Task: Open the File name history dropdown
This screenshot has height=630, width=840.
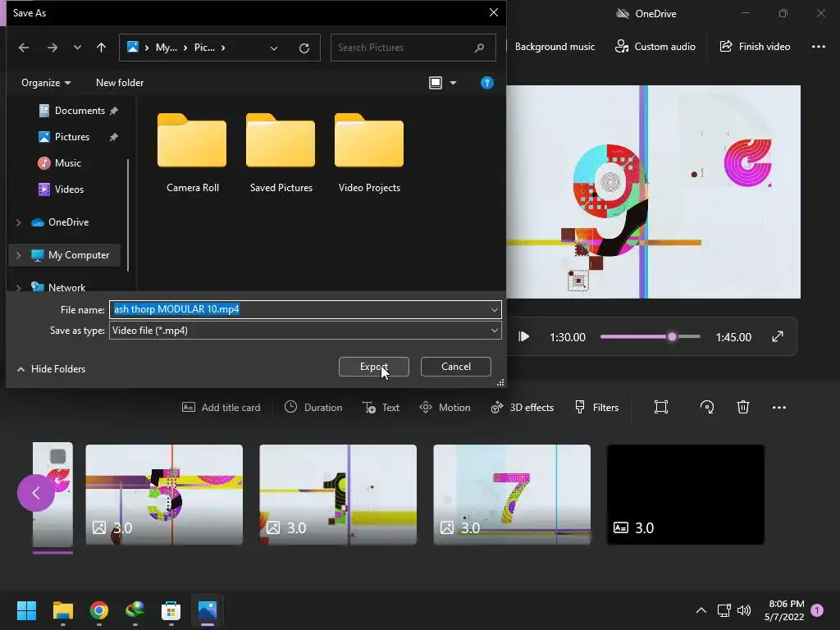Action: [494, 309]
